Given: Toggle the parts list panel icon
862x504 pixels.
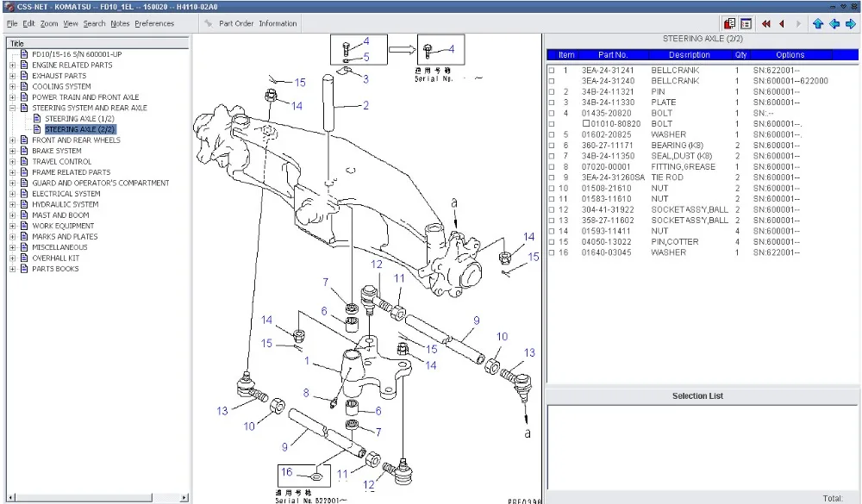Looking at the screenshot, I should tap(746, 23).
